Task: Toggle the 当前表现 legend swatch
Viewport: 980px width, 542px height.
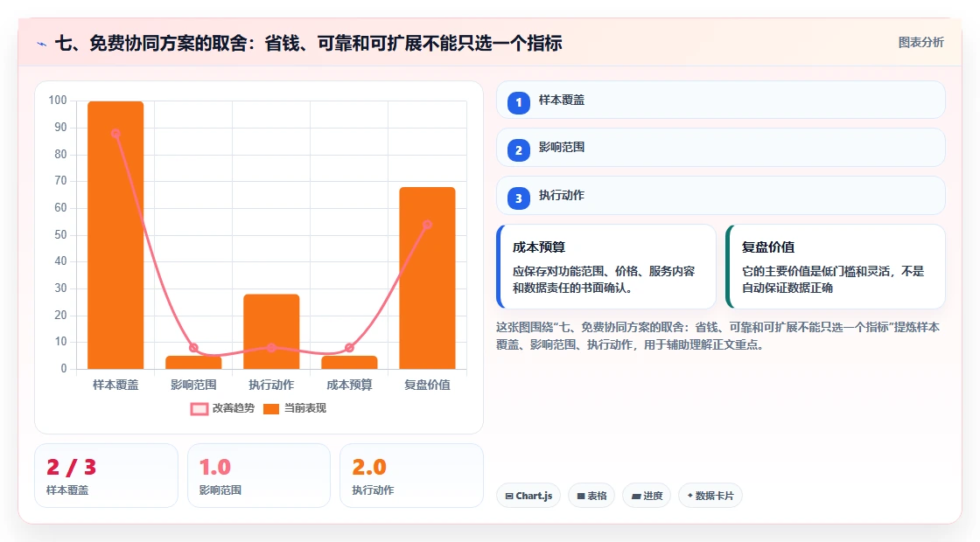Action: pos(271,409)
